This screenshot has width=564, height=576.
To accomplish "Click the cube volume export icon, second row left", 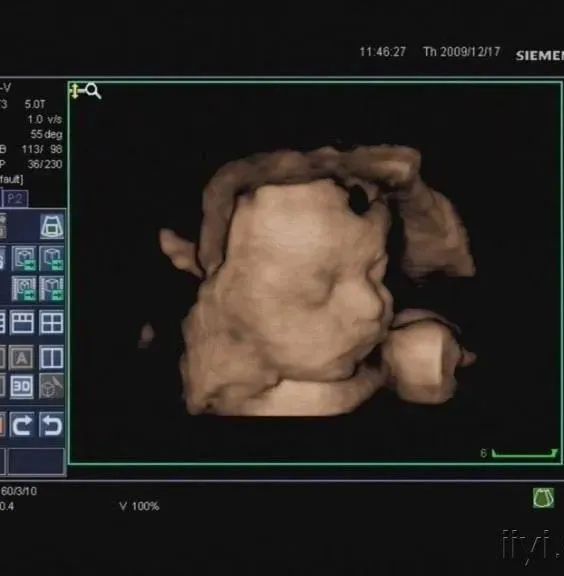I will (x=24, y=259).
